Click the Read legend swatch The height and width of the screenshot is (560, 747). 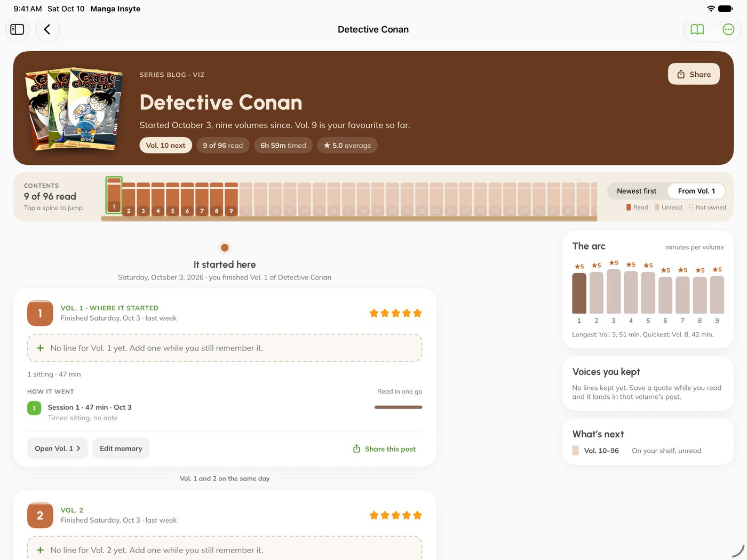(x=629, y=207)
